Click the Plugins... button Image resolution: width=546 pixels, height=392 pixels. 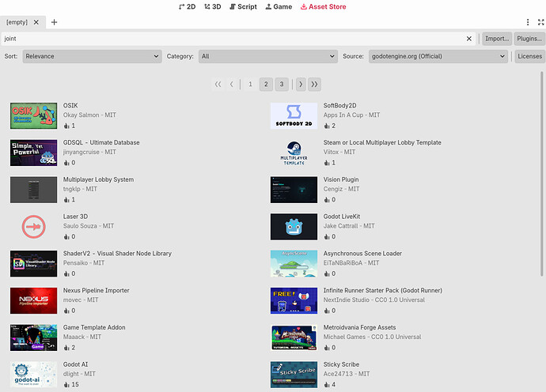(529, 39)
